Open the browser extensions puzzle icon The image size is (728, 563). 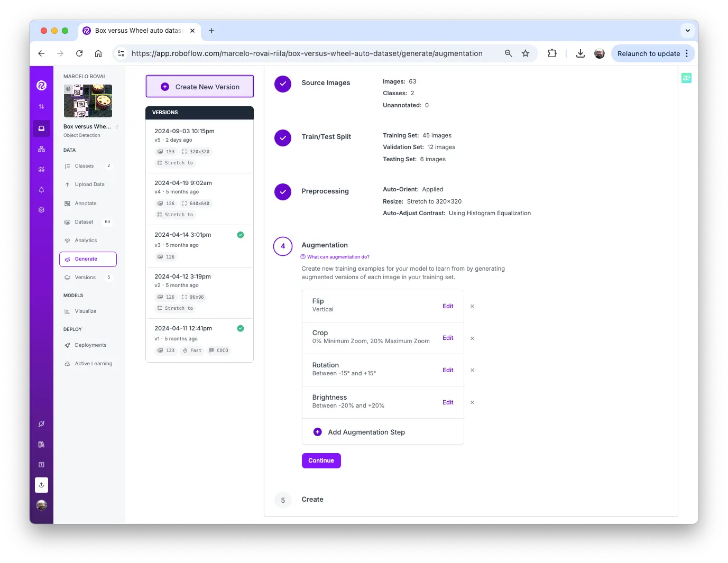click(x=552, y=53)
